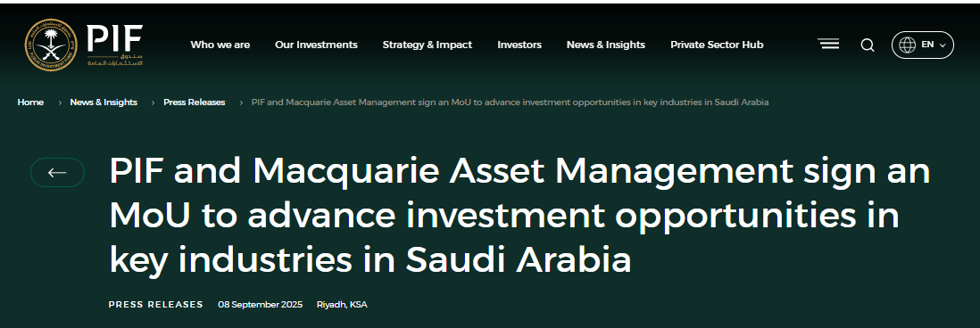Image resolution: width=980 pixels, height=328 pixels.
Task: Click the article headline text
Action: (519, 215)
